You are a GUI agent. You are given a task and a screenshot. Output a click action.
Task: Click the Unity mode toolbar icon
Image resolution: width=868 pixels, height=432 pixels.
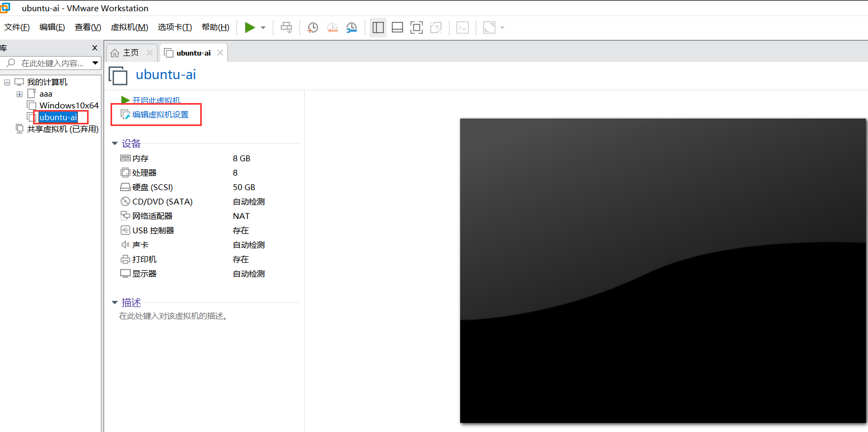pos(436,28)
